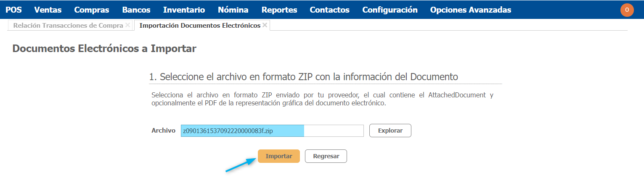Go to the Inventario menu

pyautogui.click(x=184, y=10)
